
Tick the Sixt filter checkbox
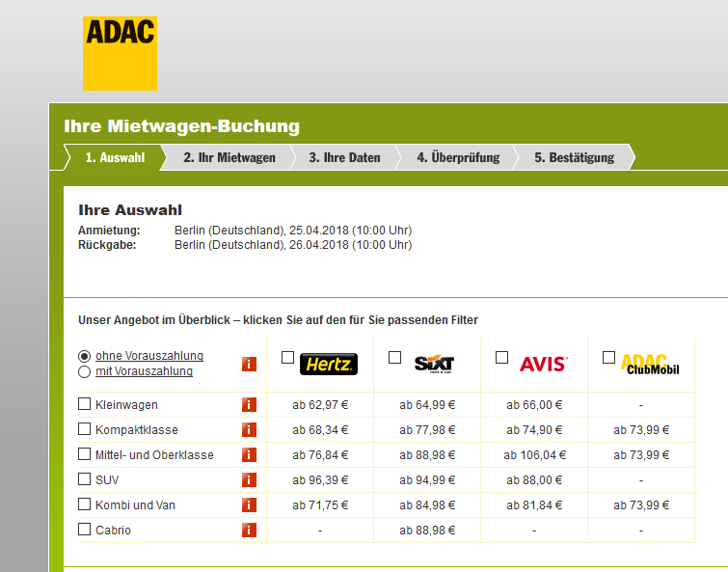[394, 358]
